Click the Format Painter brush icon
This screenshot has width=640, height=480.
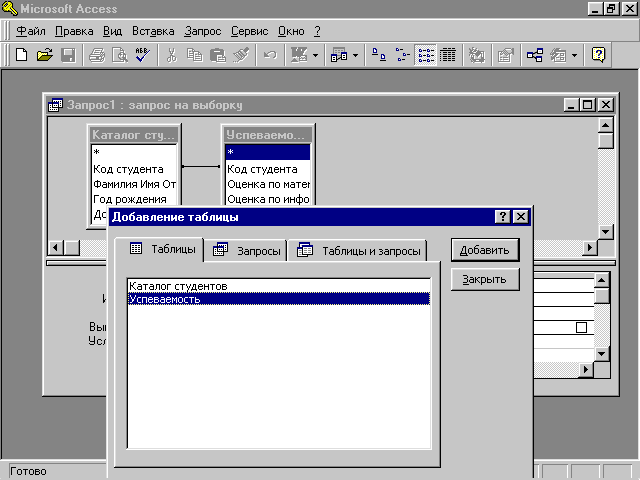click(x=241, y=55)
